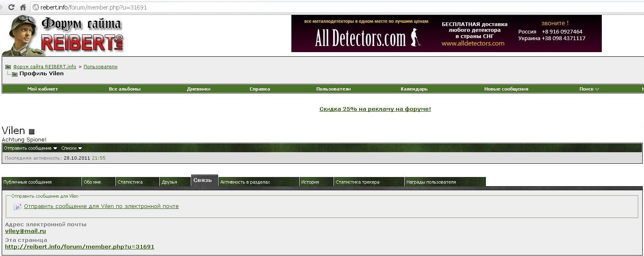
Task: Open 'Пользователи' in the green navigation bar
Action: click(x=334, y=89)
